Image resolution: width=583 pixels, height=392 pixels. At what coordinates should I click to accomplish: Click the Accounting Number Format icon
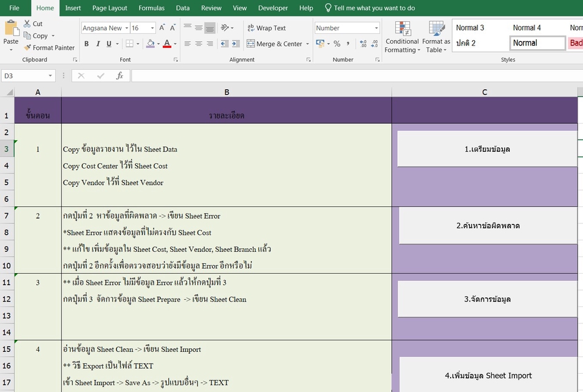pyautogui.click(x=320, y=44)
